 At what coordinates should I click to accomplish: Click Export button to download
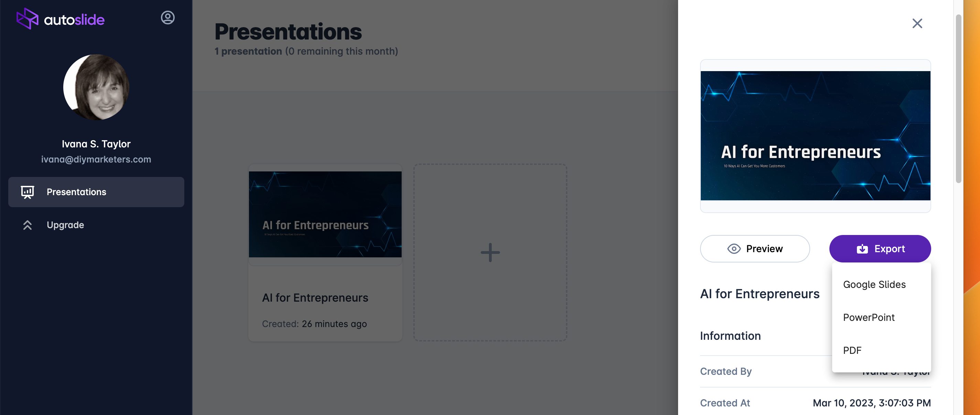click(x=880, y=248)
